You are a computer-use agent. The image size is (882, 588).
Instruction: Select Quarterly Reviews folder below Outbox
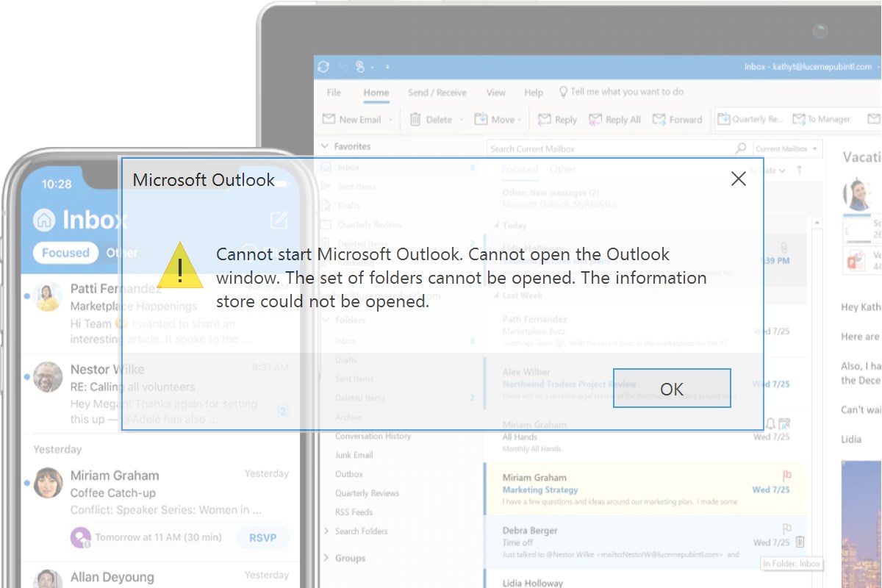[x=367, y=493]
